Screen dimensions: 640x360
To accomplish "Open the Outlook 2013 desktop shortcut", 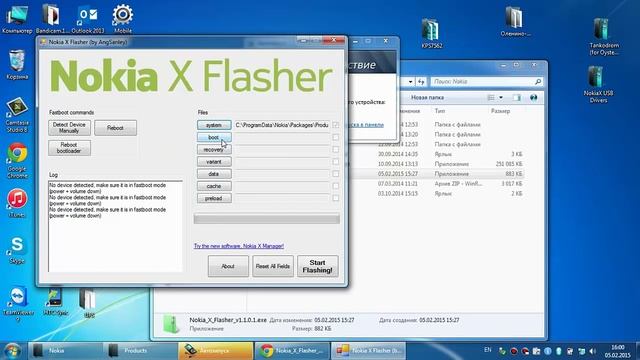I will (87, 18).
